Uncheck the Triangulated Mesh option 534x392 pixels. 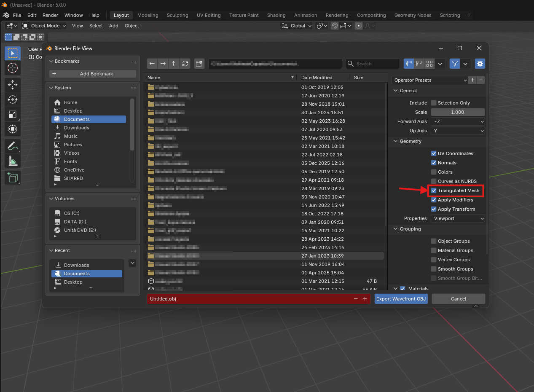pos(434,191)
